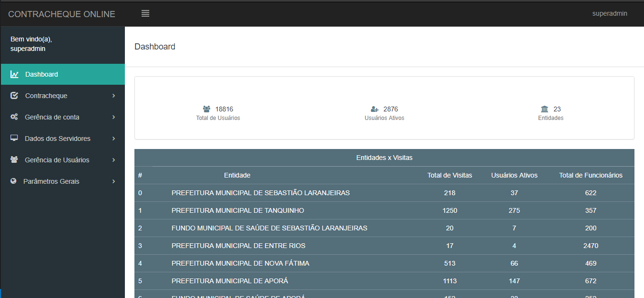
Task: Click visits value 1250 for Tanquinho
Action: pyautogui.click(x=450, y=210)
